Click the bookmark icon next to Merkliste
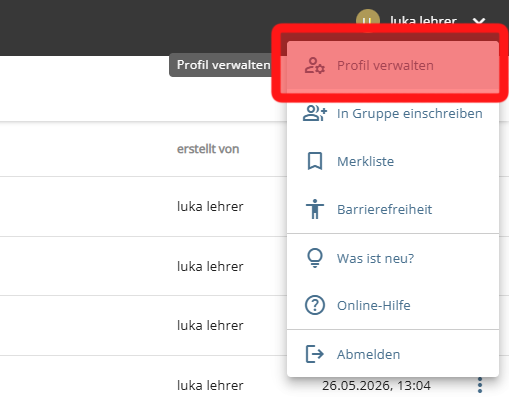Screen dimensions: 509x405 (x=315, y=161)
